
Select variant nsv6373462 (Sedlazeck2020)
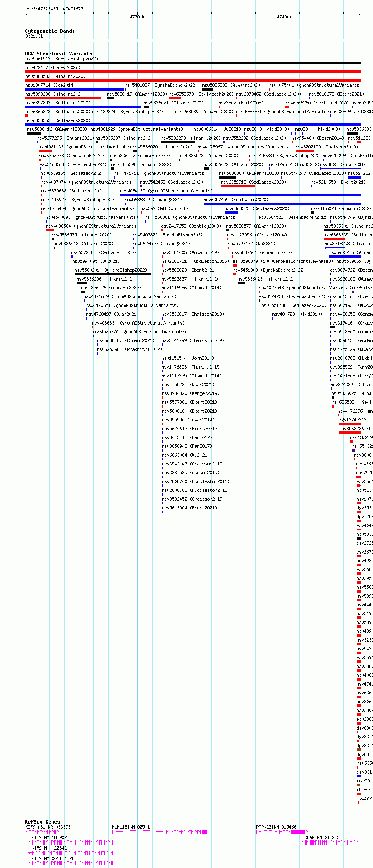269,94
